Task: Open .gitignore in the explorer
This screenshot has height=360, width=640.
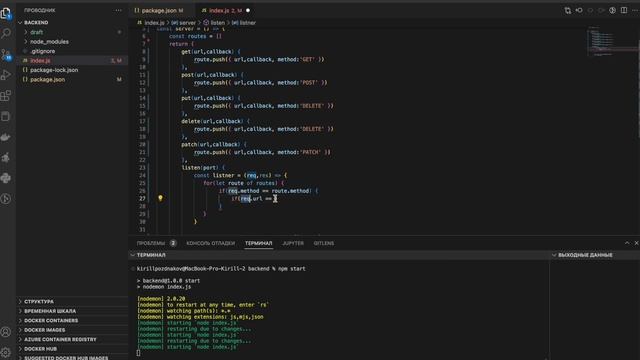Action: tap(72, 51)
